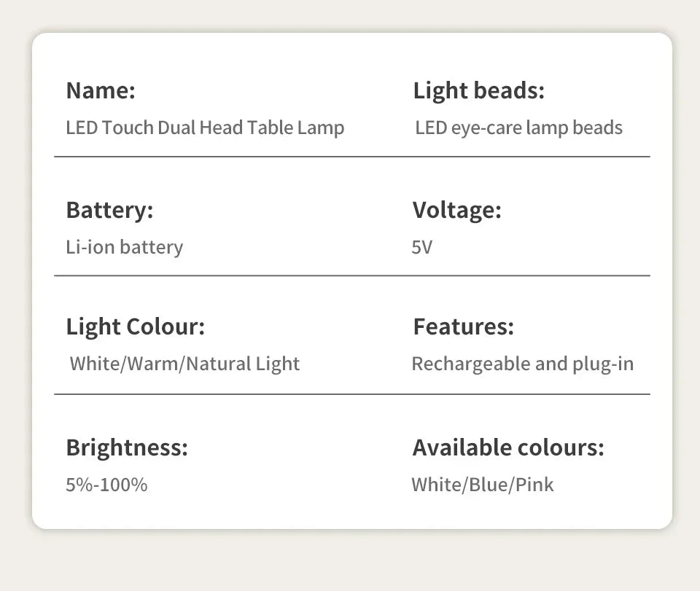Select the "Rechargeable and plug-in" text
Image resolution: width=700 pixels, height=591 pixels.
click(522, 364)
